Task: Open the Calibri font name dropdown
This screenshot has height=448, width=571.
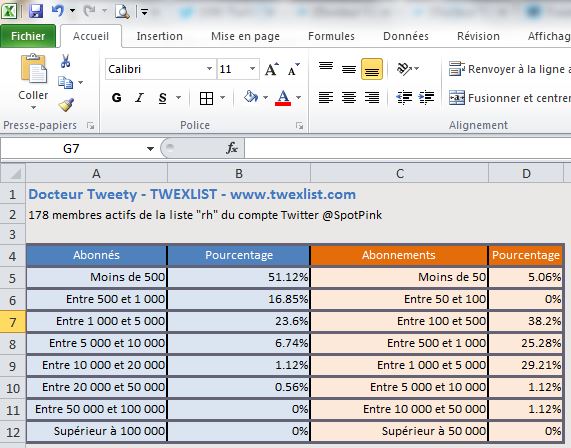Action: (209, 68)
